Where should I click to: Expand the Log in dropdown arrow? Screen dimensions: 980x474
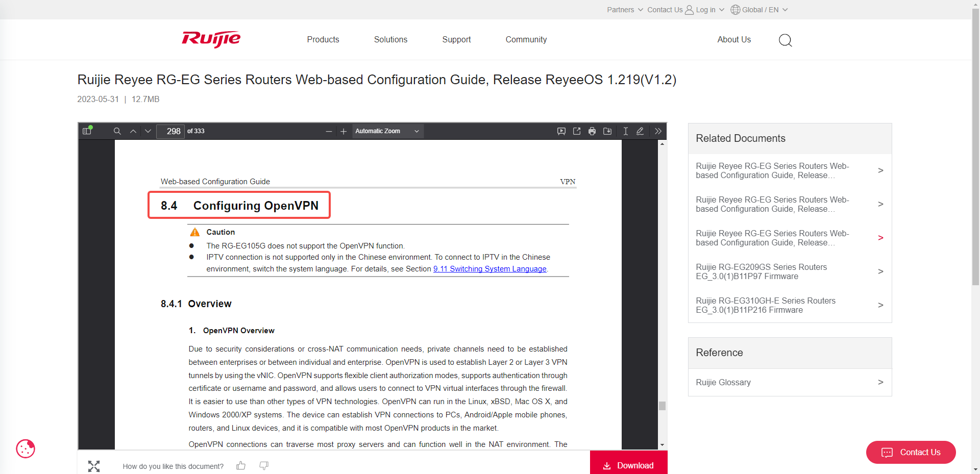tap(722, 10)
